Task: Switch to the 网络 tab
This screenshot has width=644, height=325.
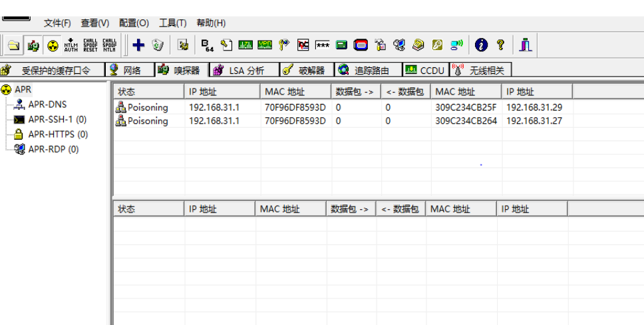Action: pyautogui.click(x=130, y=70)
